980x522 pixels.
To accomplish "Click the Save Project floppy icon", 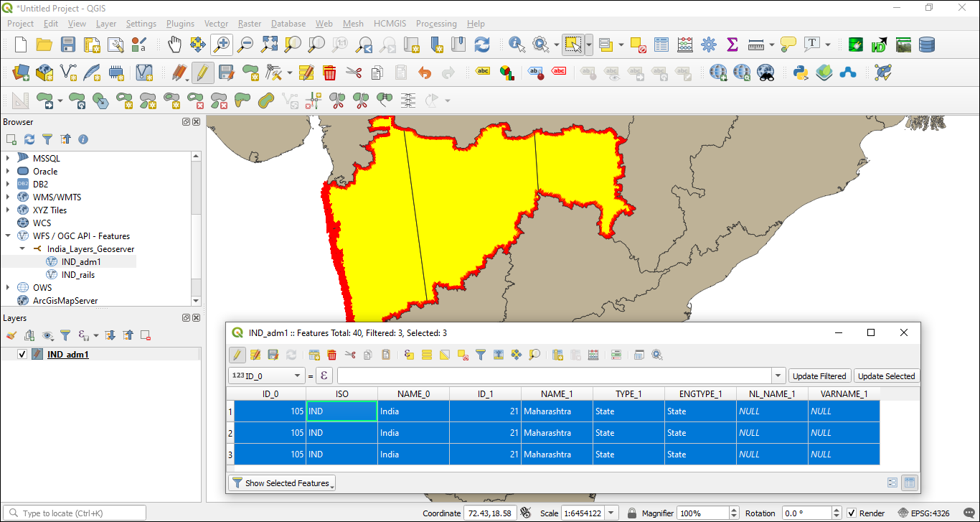I will pos(68,45).
